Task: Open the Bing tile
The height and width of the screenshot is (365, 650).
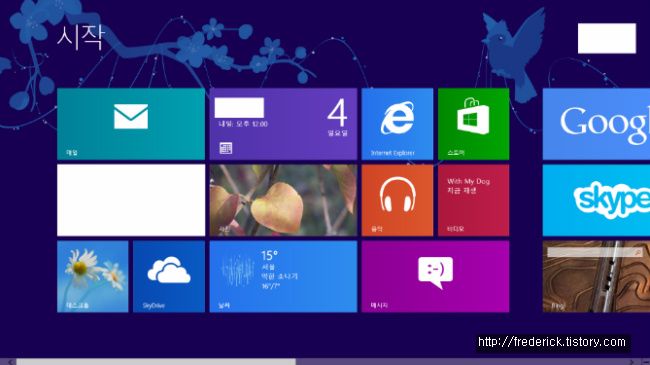Action: click(x=596, y=277)
